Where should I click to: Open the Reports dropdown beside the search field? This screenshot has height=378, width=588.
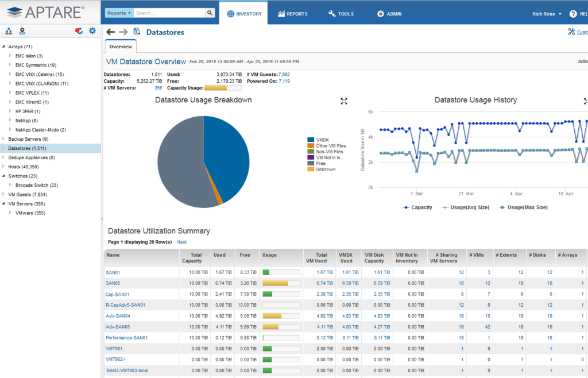[119, 12]
